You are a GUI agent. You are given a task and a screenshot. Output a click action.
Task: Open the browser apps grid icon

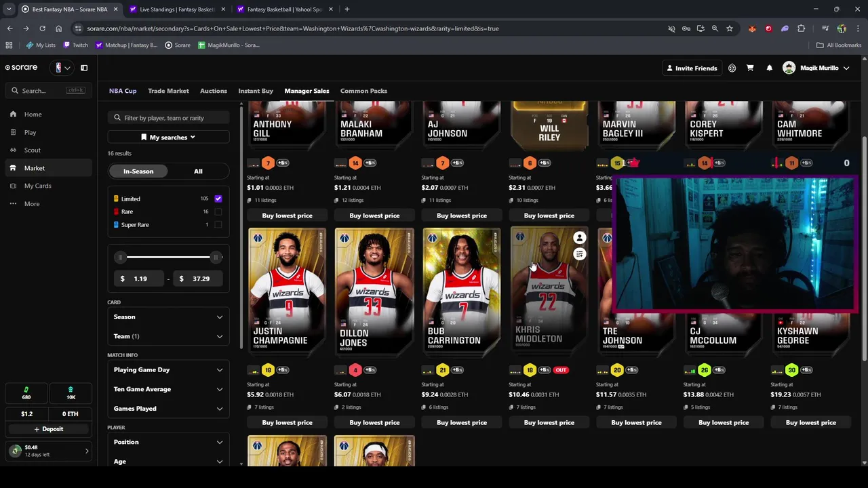pyautogui.click(x=9, y=45)
